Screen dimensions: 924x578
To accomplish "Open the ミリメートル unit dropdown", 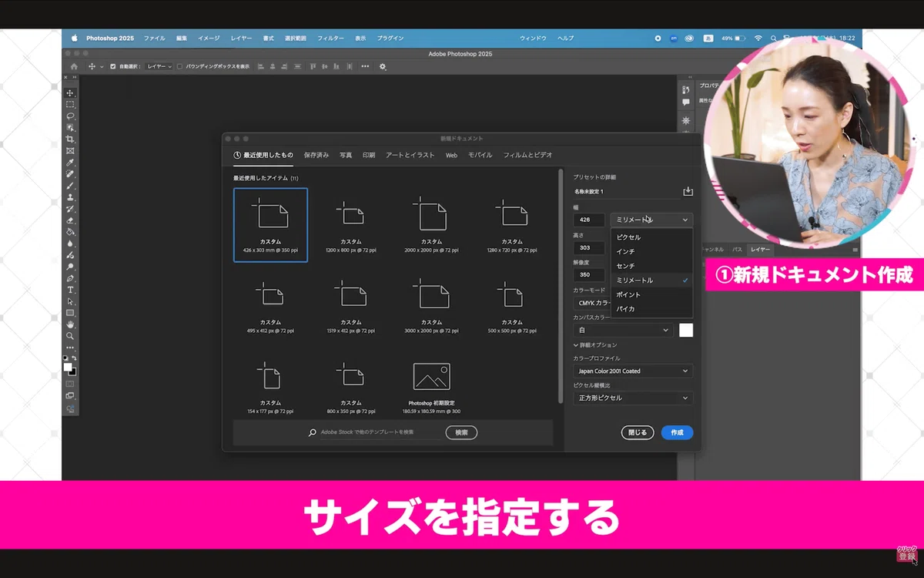I will point(651,220).
